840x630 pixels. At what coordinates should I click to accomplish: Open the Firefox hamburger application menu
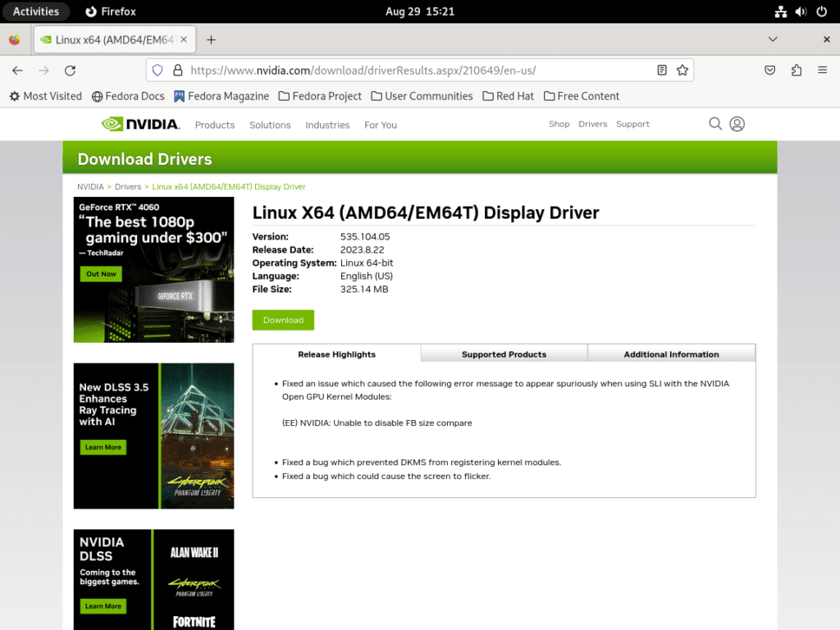(822, 71)
